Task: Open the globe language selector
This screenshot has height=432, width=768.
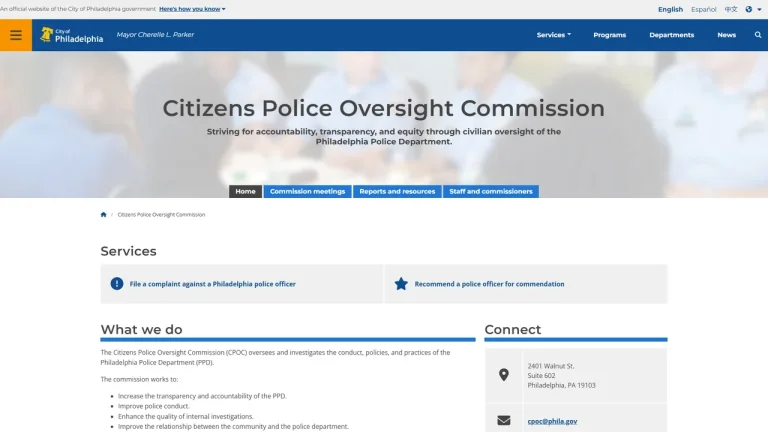Action: pos(753,9)
